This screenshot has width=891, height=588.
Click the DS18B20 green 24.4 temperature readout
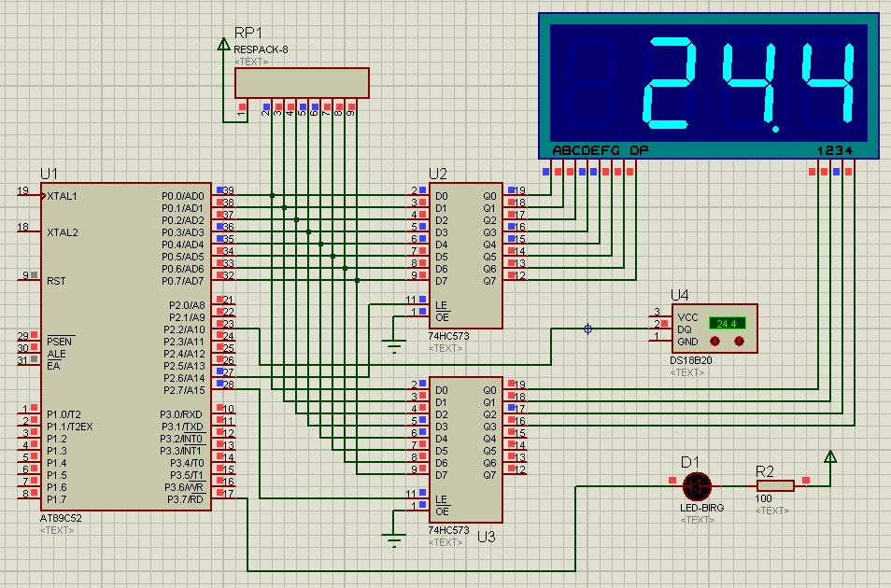pos(727,323)
